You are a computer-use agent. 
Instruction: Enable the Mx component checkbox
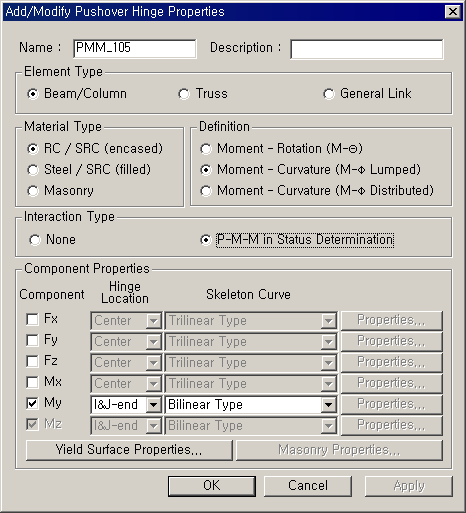tap(32, 382)
